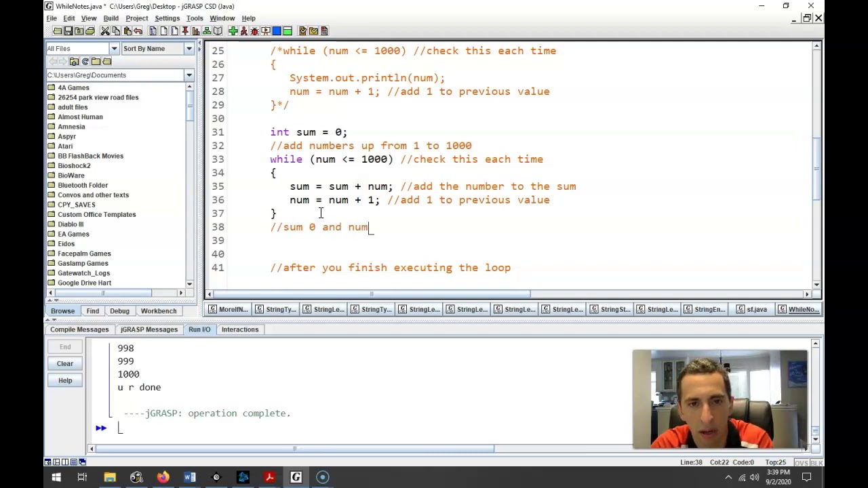Click the open book documentation icon
Image resolution: width=868 pixels, height=488 pixels.
click(218, 30)
